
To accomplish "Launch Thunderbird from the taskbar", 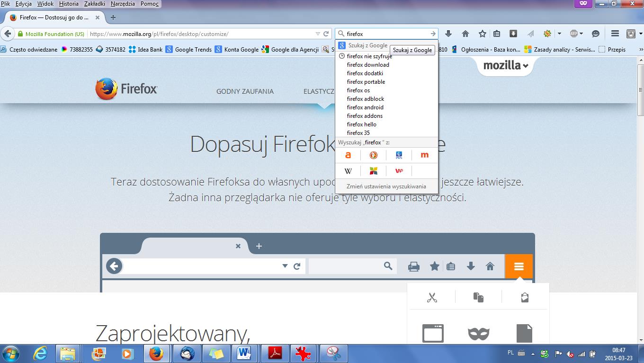I will pyautogui.click(x=187, y=353).
